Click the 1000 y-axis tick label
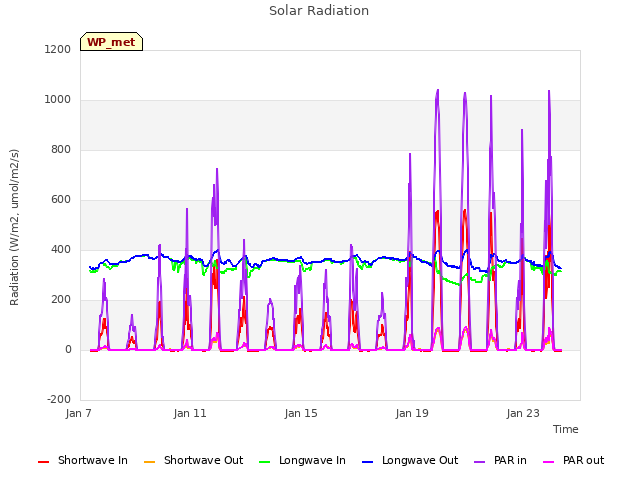Viewport: 640px width, 480px height. click(58, 100)
